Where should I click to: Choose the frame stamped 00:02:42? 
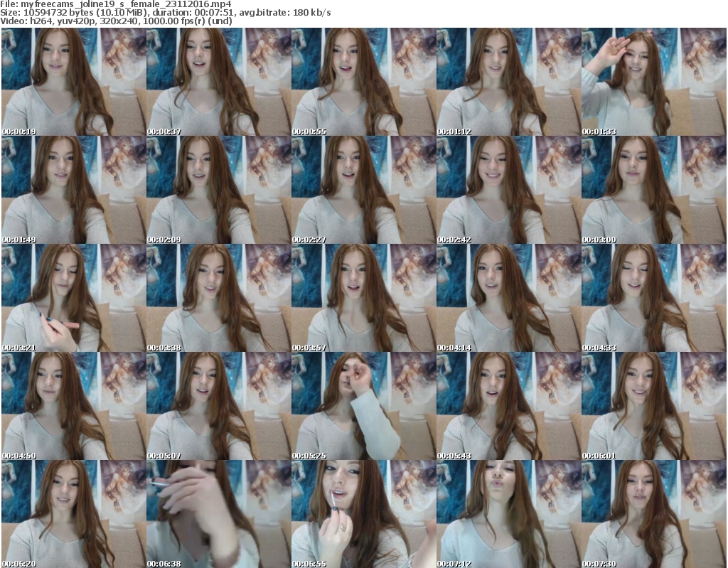tap(509, 190)
